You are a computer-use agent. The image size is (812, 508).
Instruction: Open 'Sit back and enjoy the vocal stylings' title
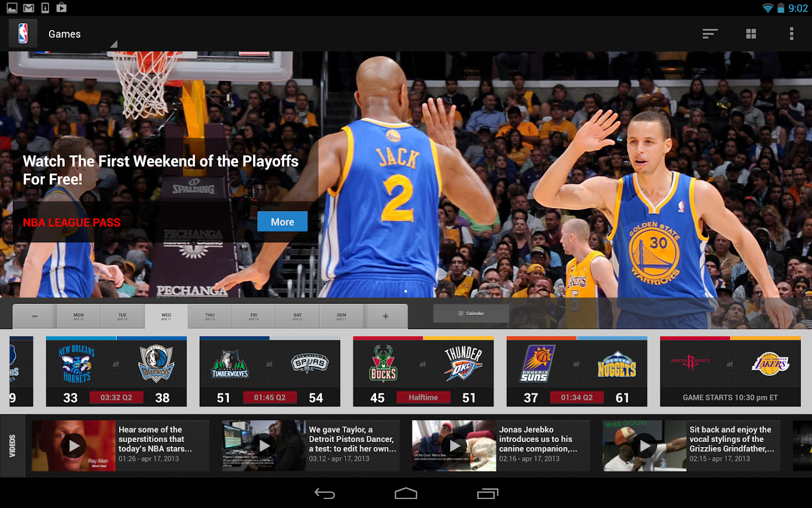[732, 439]
